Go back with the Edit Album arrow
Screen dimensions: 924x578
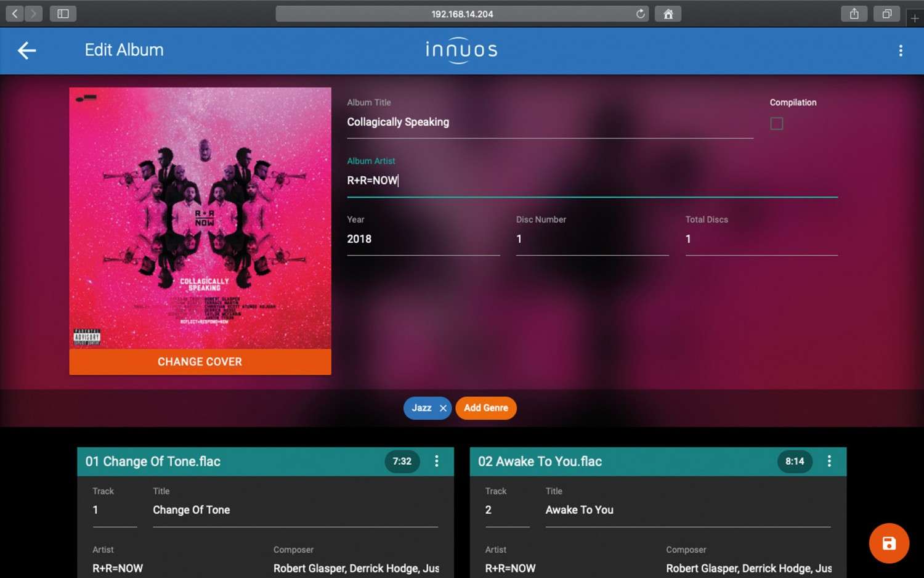click(x=26, y=51)
